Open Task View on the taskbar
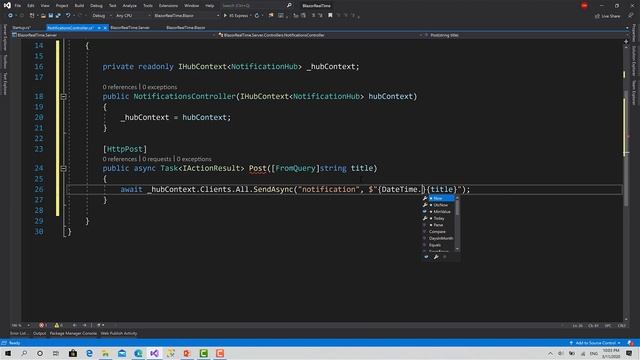This screenshot has height=360, width=640. click(56, 353)
